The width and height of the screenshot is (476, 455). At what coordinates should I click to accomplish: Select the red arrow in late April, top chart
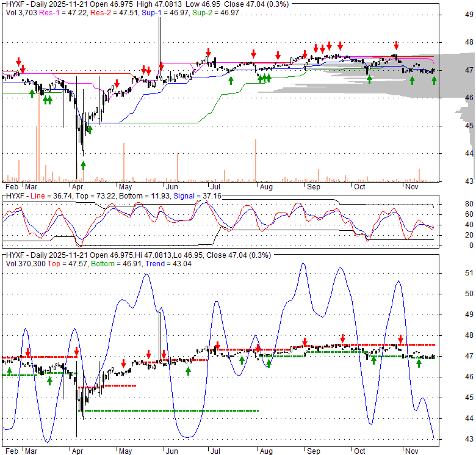point(117,84)
